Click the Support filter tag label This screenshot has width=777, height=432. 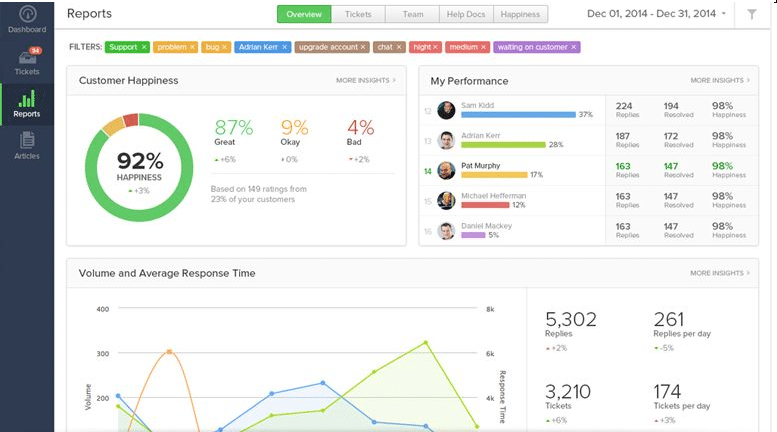tap(123, 47)
